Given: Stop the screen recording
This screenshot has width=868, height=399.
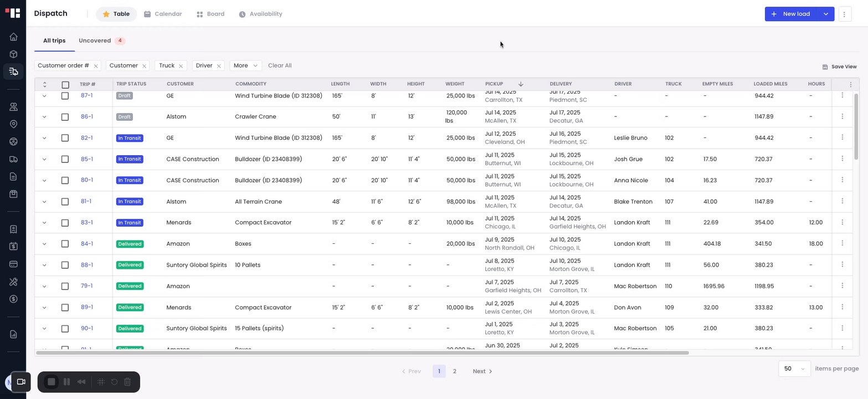Looking at the screenshot, I should tap(52, 382).
